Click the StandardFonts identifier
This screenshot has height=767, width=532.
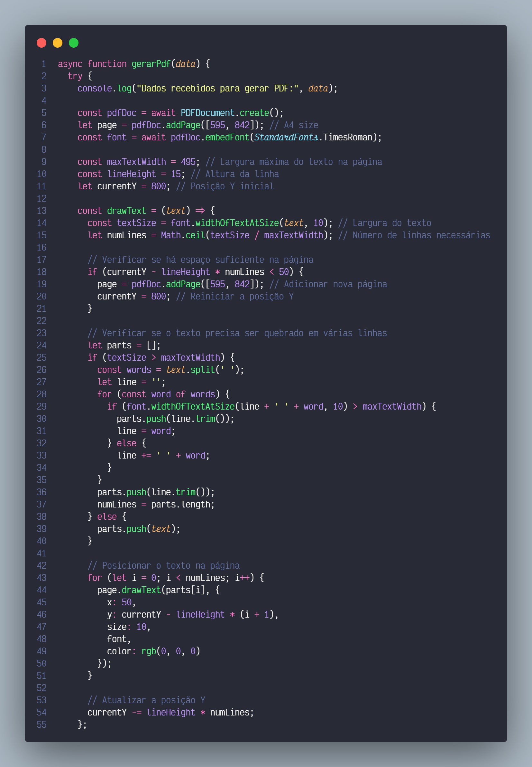coord(286,137)
